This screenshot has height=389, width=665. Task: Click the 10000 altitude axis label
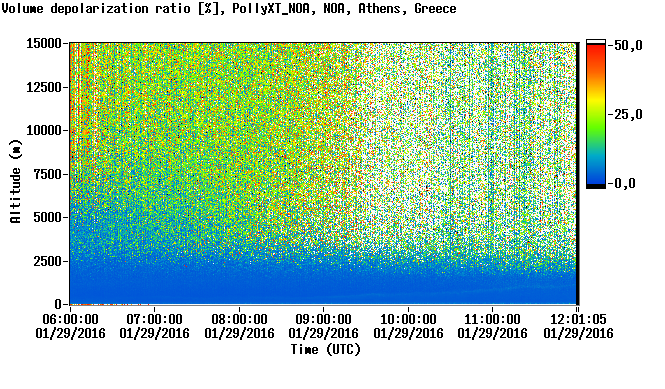pos(44,131)
